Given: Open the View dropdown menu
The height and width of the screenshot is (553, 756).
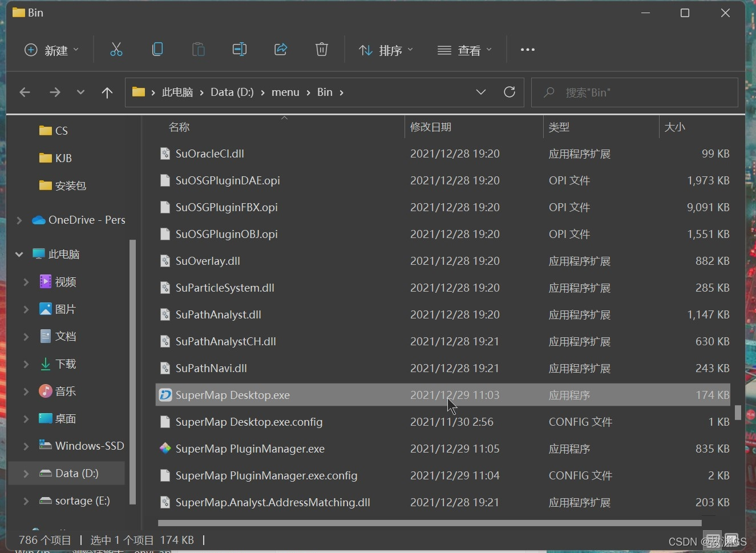Looking at the screenshot, I should coord(464,50).
